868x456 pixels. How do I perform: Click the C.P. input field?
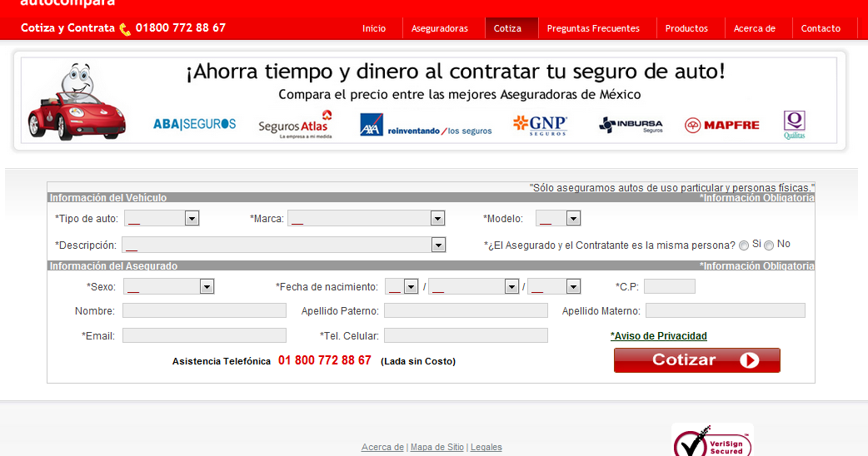tap(669, 286)
